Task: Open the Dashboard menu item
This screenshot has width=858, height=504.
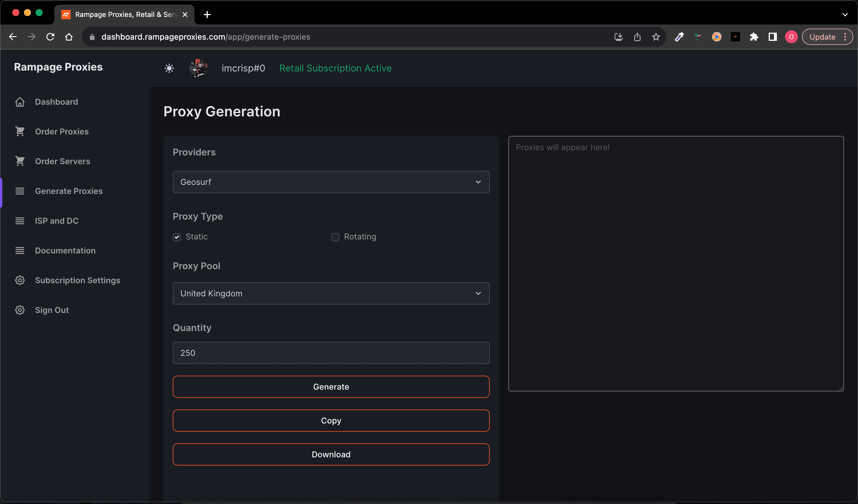Action: click(56, 102)
